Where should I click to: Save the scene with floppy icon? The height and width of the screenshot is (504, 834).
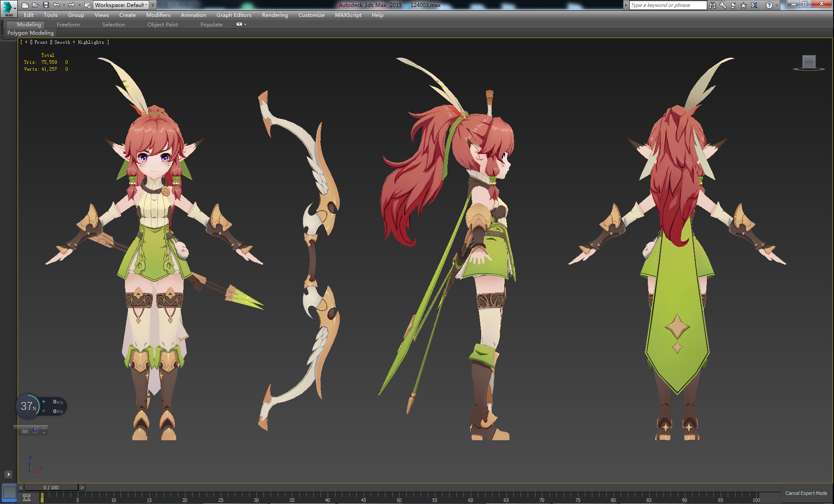pyautogui.click(x=46, y=5)
